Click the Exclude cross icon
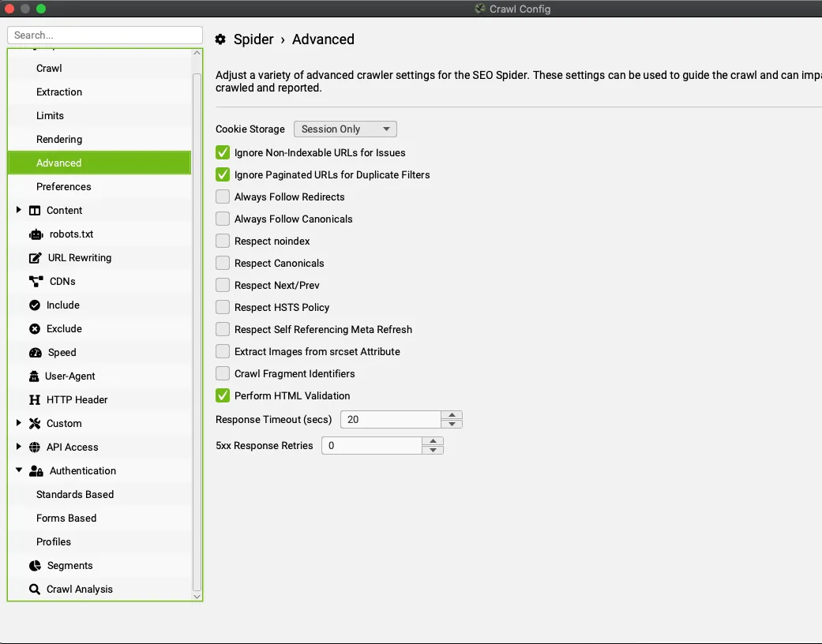The image size is (822, 644). pyautogui.click(x=35, y=329)
